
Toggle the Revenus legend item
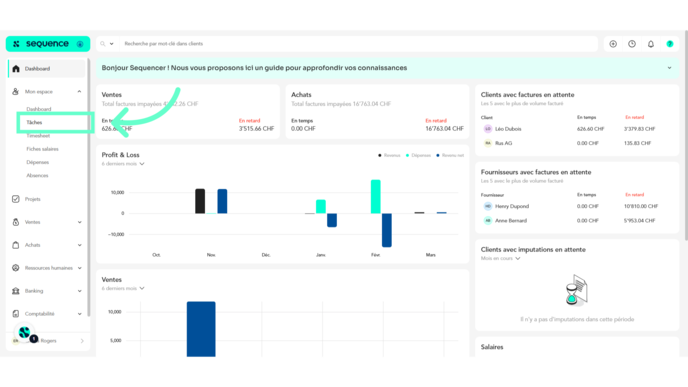pyautogui.click(x=389, y=155)
